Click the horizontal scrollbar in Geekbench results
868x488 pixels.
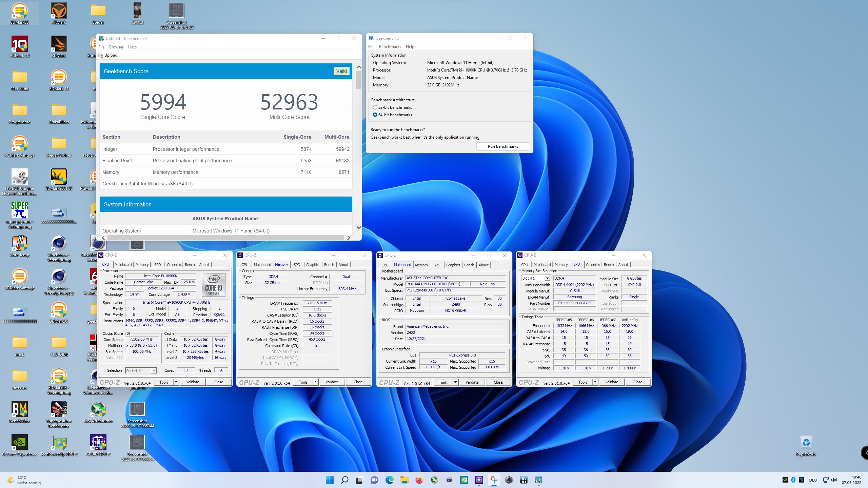click(225, 238)
